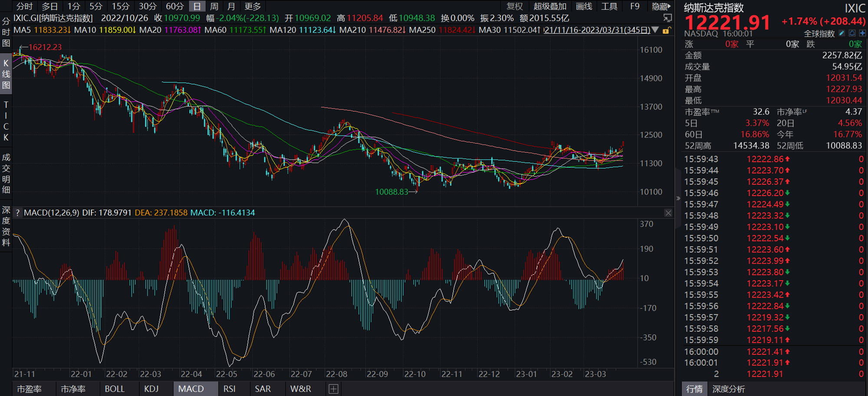This screenshot has width=868, height=396.
Task: Select the KDJ indicator tab
Action: 151,389
